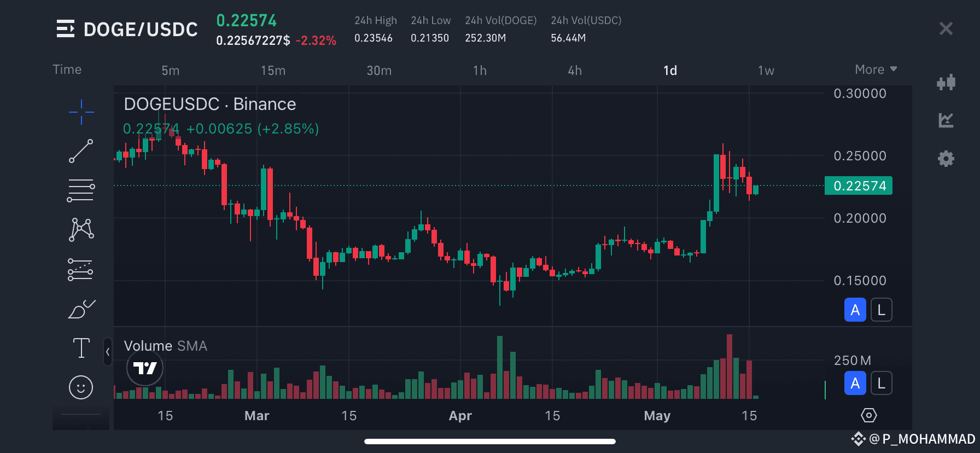Click the DOGE/USDC pair title
The height and width of the screenshot is (453, 980).
[141, 29]
